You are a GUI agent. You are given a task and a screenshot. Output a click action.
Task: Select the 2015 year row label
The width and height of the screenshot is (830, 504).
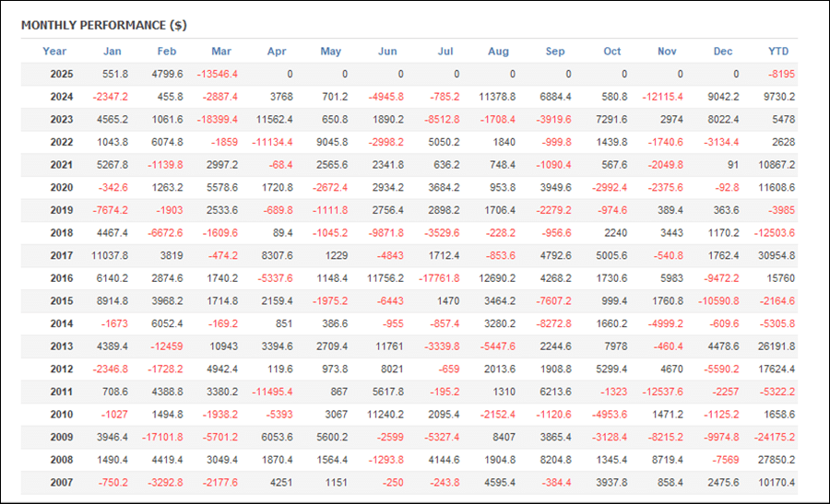click(x=62, y=301)
